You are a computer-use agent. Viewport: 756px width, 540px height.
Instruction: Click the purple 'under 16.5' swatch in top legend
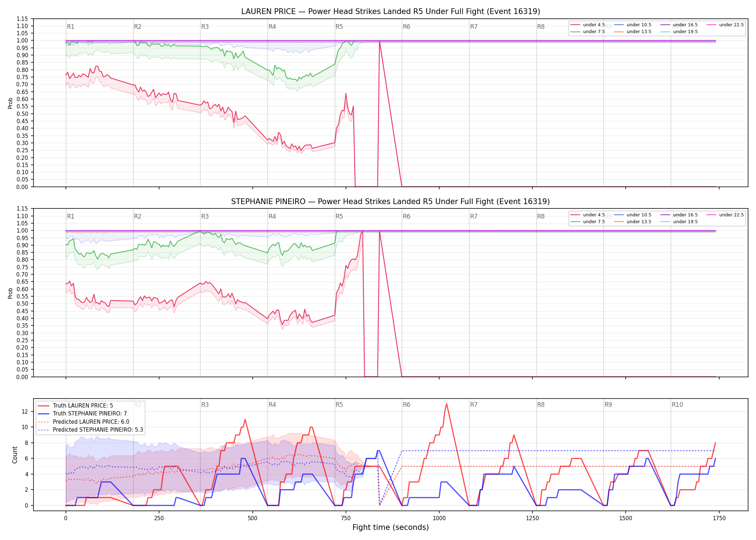coord(665,25)
